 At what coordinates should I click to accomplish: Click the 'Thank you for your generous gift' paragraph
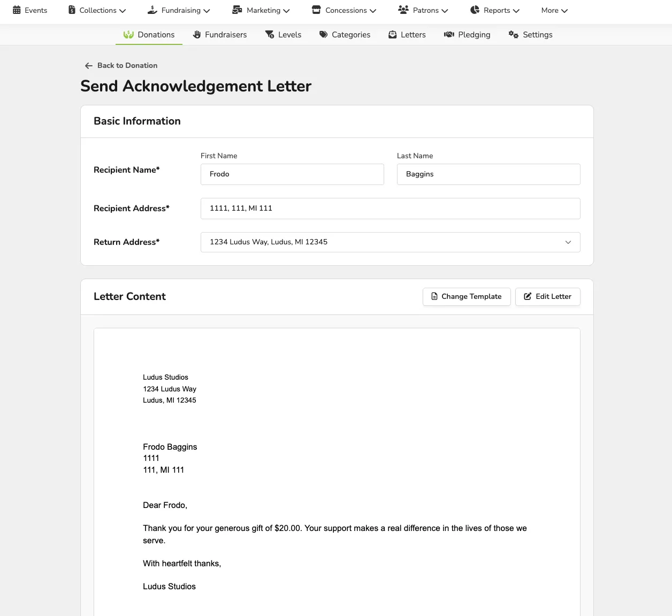pyautogui.click(x=335, y=534)
